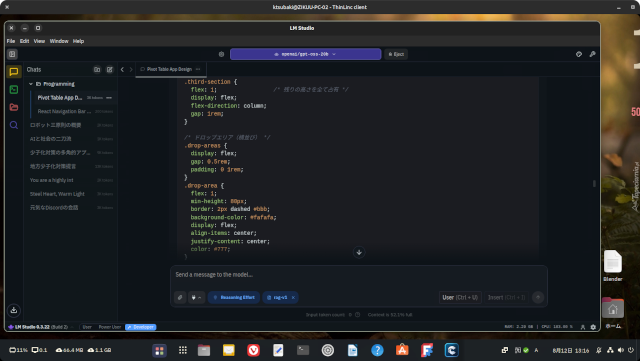
Task: Send the message with the arrow button
Action: (x=538, y=297)
